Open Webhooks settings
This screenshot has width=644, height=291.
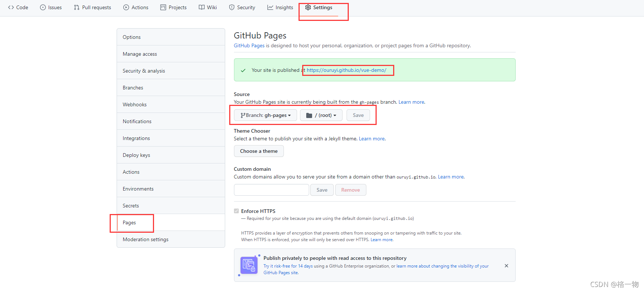(x=171, y=104)
